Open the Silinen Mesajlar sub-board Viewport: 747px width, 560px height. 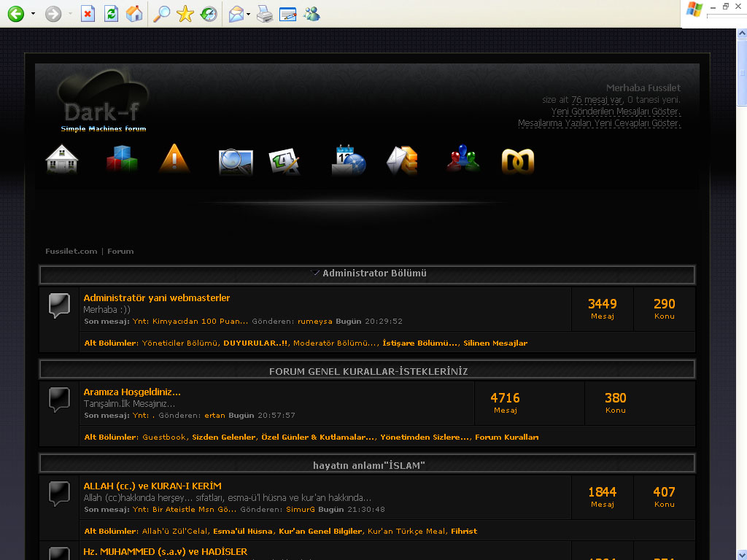495,343
